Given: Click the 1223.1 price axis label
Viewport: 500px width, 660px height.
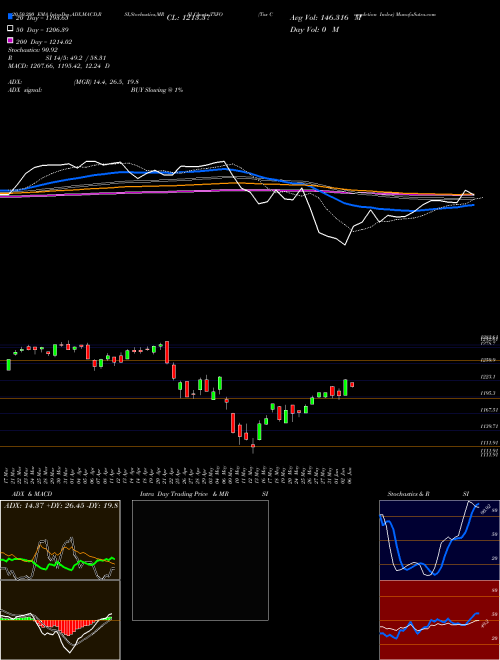Looking at the screenshot, I should (489, 377).
